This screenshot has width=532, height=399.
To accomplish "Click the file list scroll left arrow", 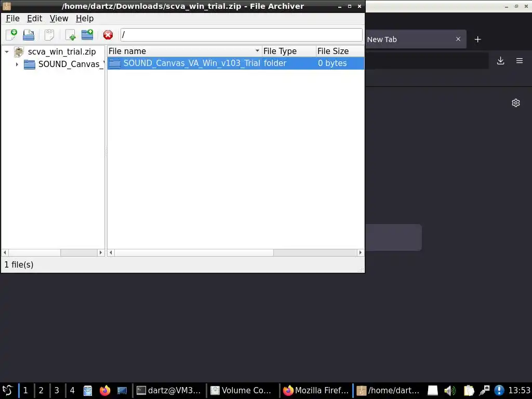I will 111,253.
